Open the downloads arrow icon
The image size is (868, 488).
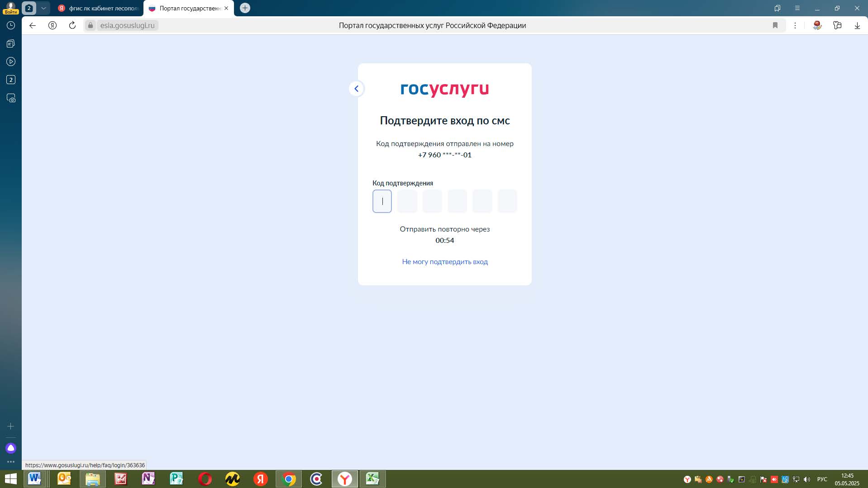[x=857, y=25]
